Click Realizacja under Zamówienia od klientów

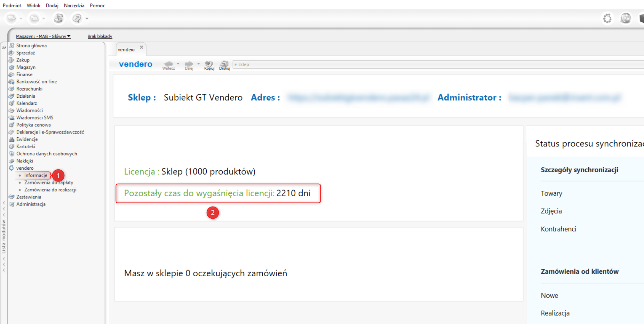point(555,313)
